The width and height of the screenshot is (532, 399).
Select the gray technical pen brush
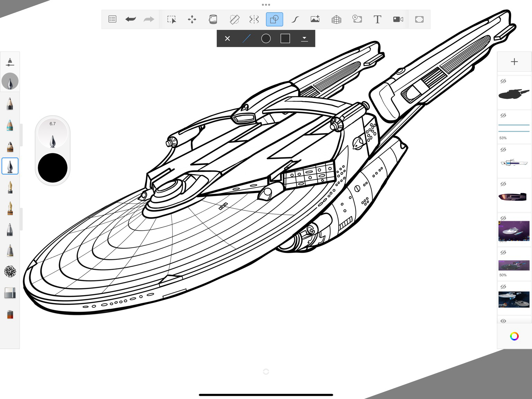[10, 229]
